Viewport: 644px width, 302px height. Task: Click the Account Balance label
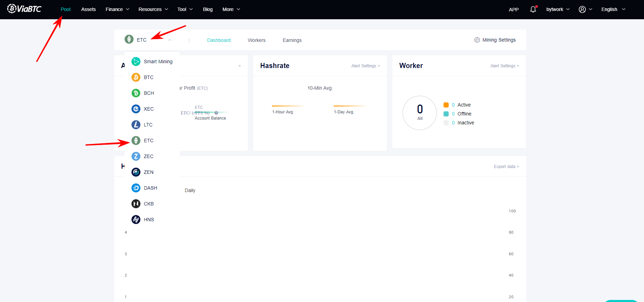coord(210,118)
